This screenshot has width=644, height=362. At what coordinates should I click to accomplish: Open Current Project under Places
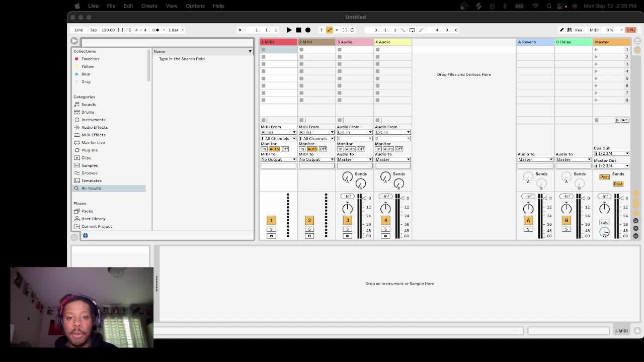97,226
